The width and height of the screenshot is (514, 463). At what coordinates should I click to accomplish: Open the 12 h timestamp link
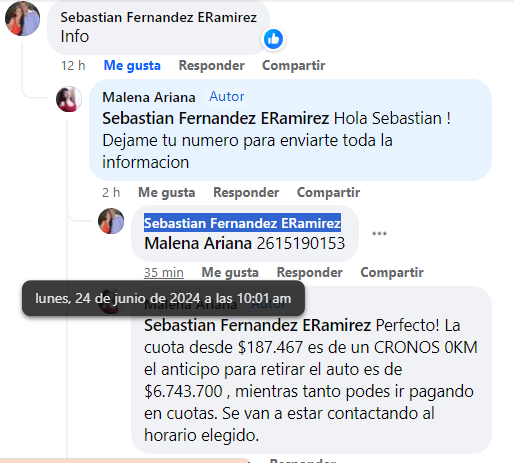click(x=73, y=65)
